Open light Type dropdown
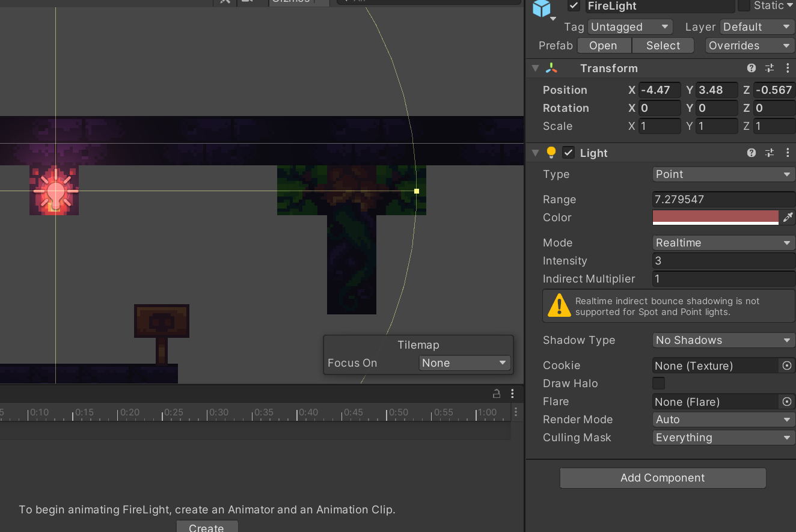 724,174
